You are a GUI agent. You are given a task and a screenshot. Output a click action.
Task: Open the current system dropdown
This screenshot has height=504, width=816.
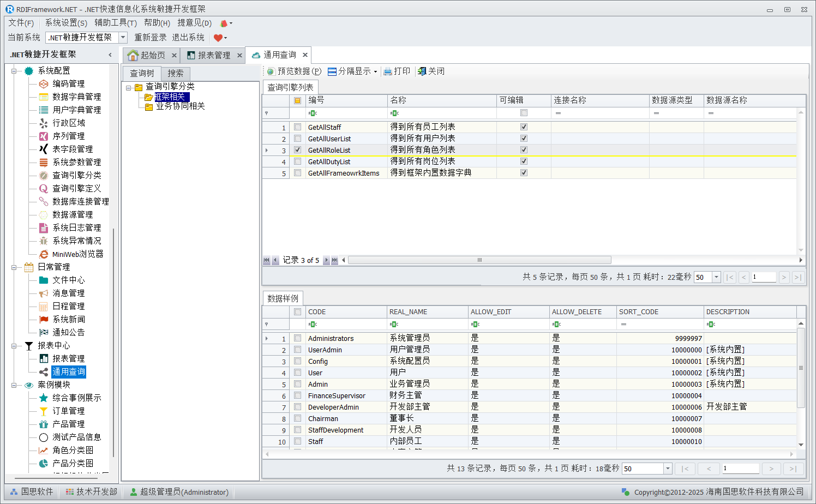click(x=123, y=37)
